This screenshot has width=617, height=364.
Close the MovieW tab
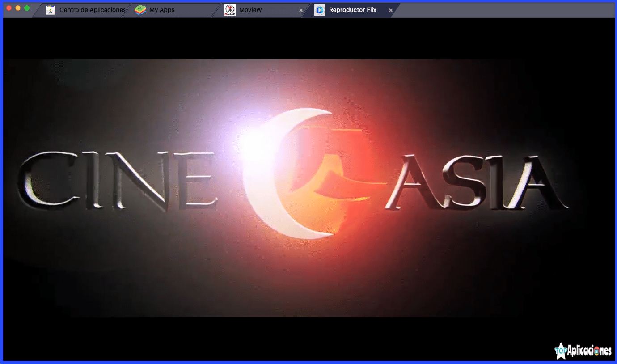pyautogui.click(x=300, y=9)
